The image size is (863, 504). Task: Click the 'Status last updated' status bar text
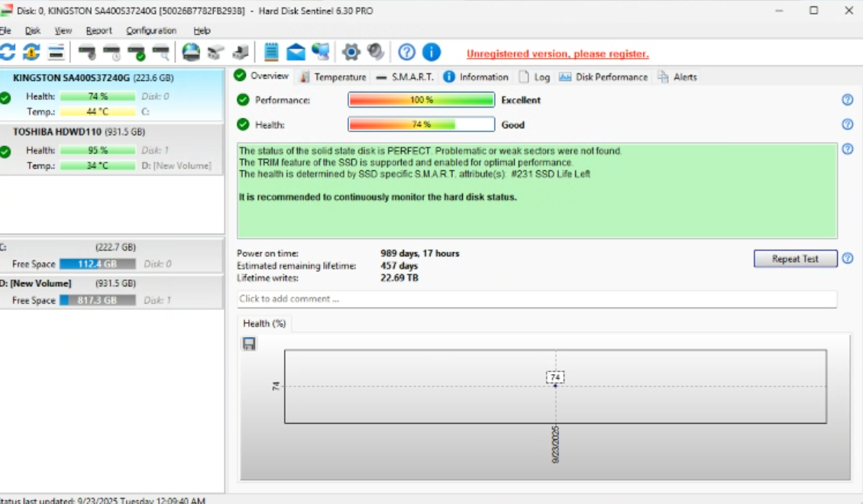102,500
